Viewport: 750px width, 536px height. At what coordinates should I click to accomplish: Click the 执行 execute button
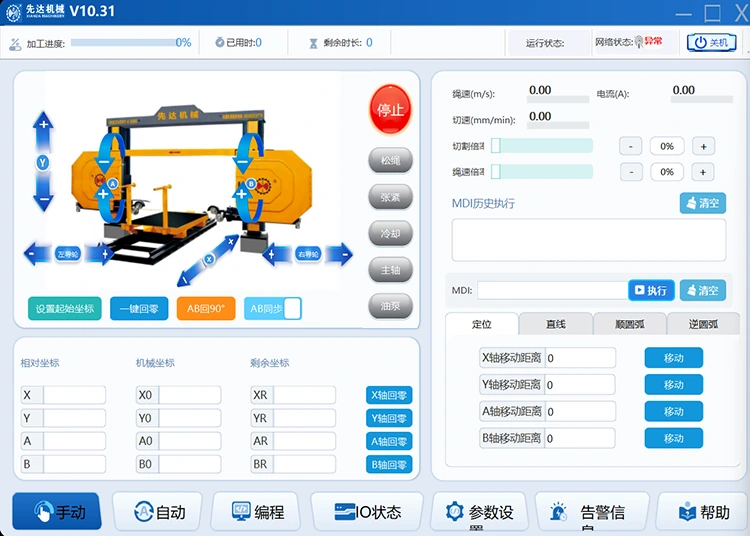click(651, 290)
